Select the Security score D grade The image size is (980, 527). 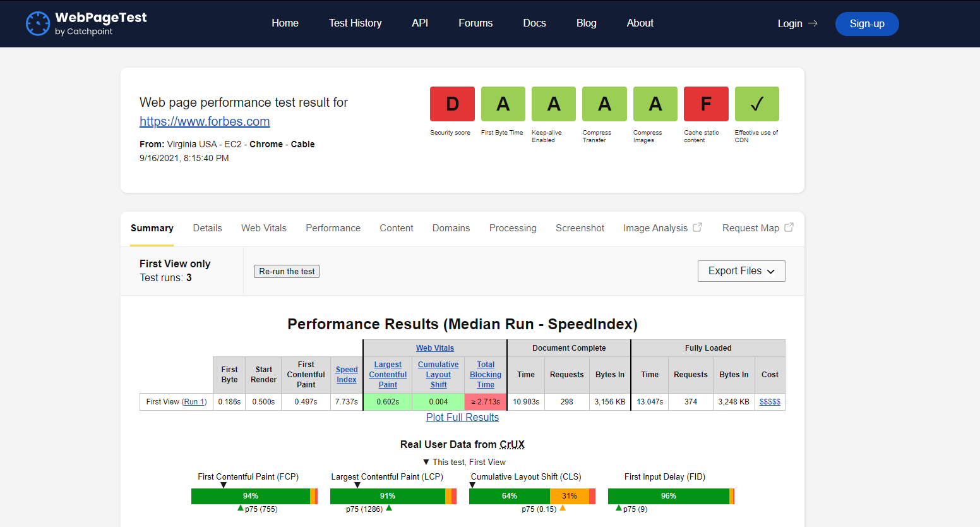pyautogui.click(x=452, y=104)
